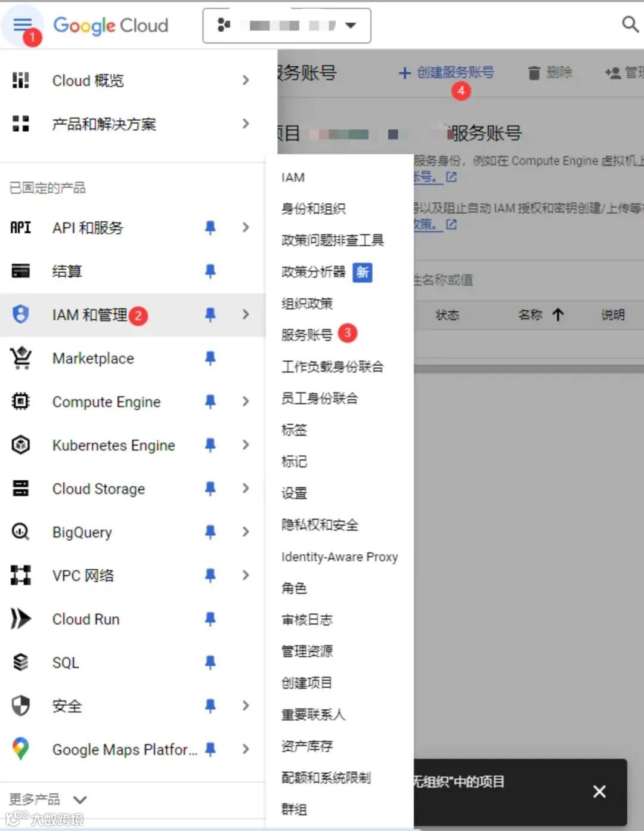Click the hamburger navigation menu icon
Screen dimensions: 644x831
tap(22, 24)
